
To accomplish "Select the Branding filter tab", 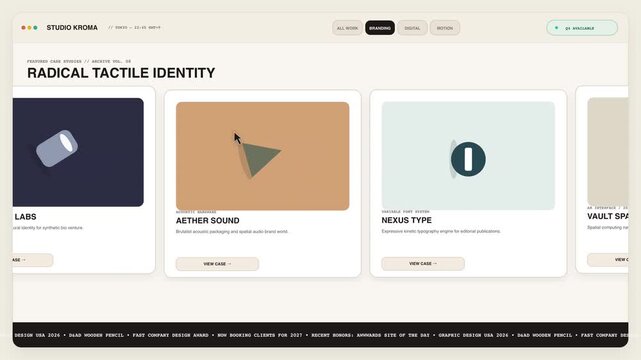I will pos(380,28).
